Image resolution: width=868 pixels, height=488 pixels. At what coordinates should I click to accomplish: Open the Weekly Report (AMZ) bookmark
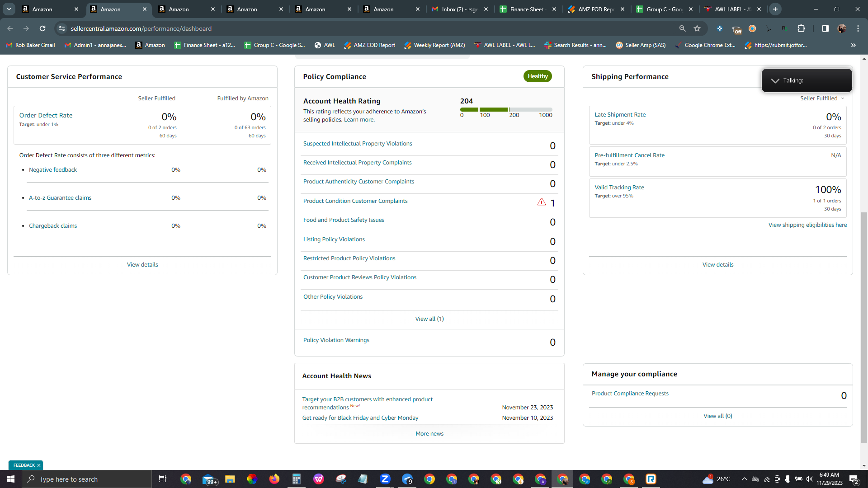coord(434,45)
